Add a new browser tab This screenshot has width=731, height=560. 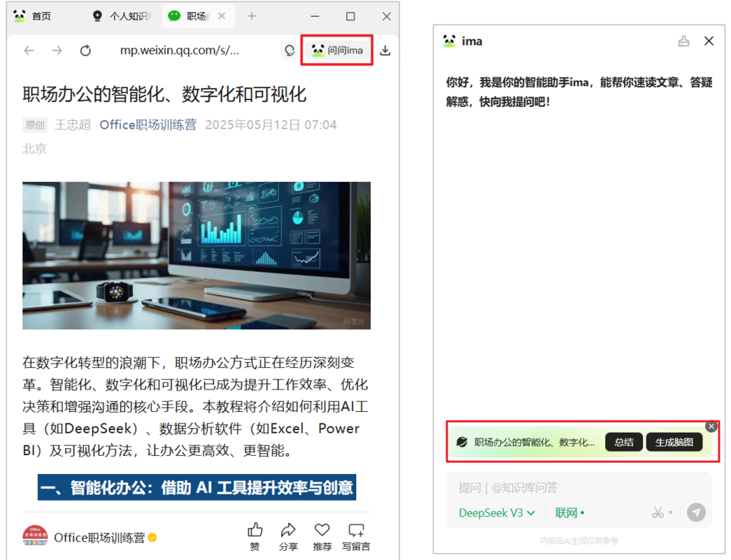pyautogui.click(x=252, y=16)
